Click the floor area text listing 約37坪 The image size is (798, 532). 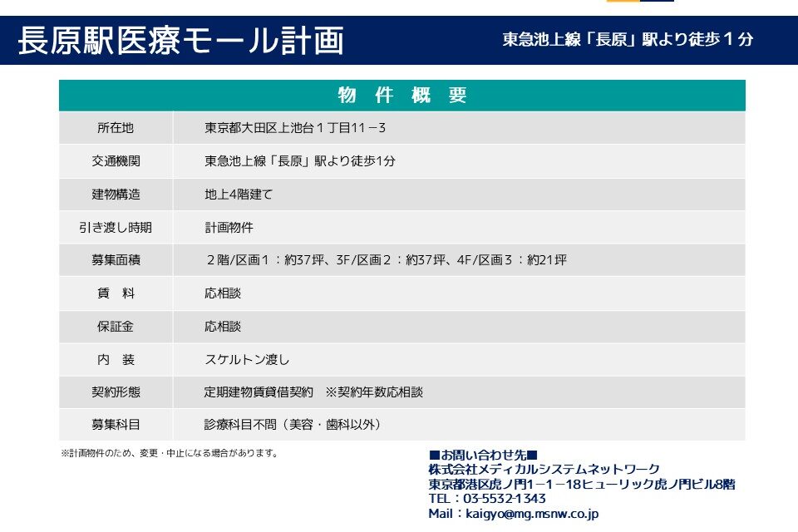click(386, 260)
